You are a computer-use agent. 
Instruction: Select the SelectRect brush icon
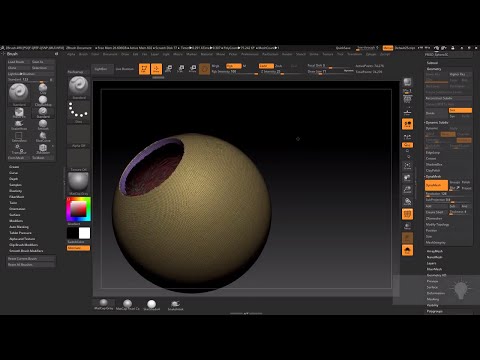tap(19, 137)
